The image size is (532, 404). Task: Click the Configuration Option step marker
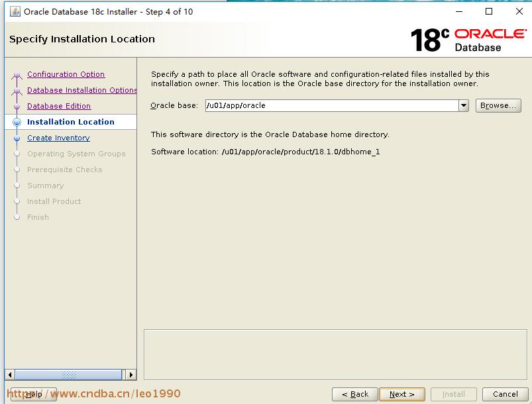coord(17,75)
